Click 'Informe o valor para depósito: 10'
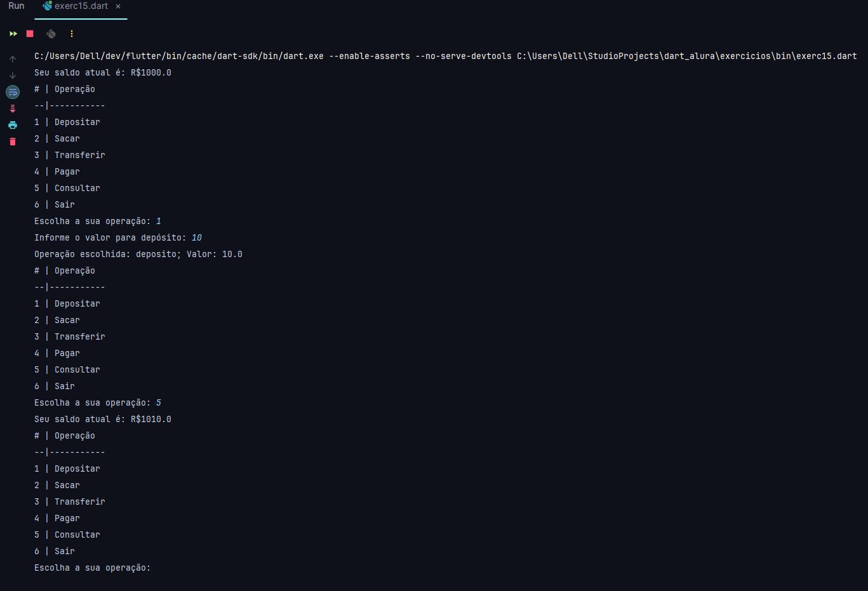 click(118, 237)
